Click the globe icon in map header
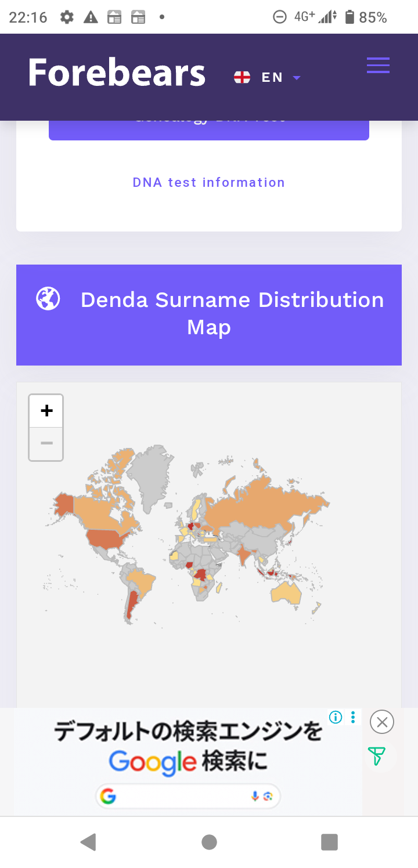The height and width of the screenshot is (868, 418). pyautogui.click(x=48, y=299)
